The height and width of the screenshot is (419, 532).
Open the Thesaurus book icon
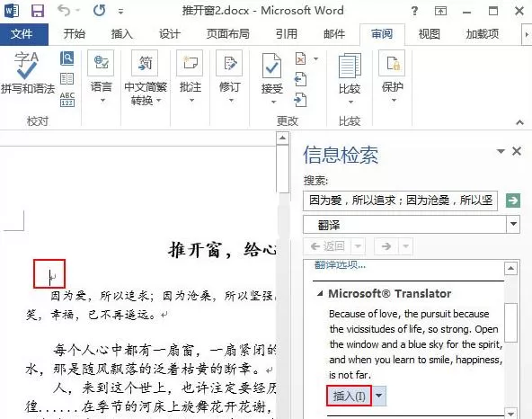tap(66, 79)
